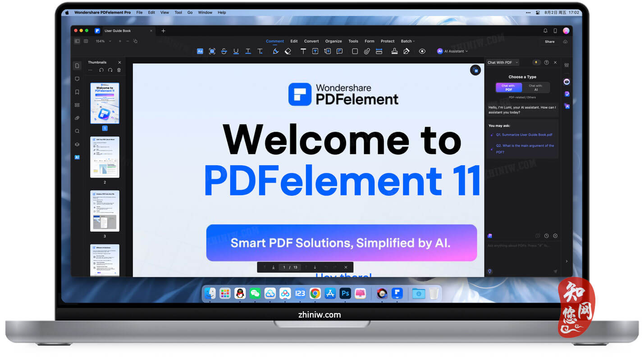Viewport: 644px width, 359px height.
Task: Click Q1. Summarize User Guide Book.pdf
Action: coord(524,135)
